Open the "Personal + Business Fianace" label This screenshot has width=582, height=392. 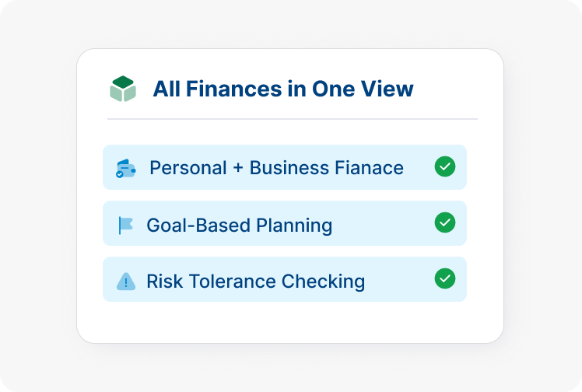pyautogui.click(x=276, y=168)
